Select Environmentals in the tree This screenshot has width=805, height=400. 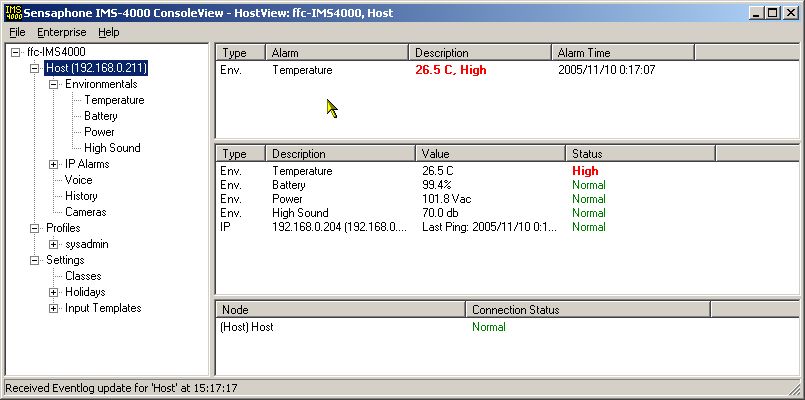(101, 84)
